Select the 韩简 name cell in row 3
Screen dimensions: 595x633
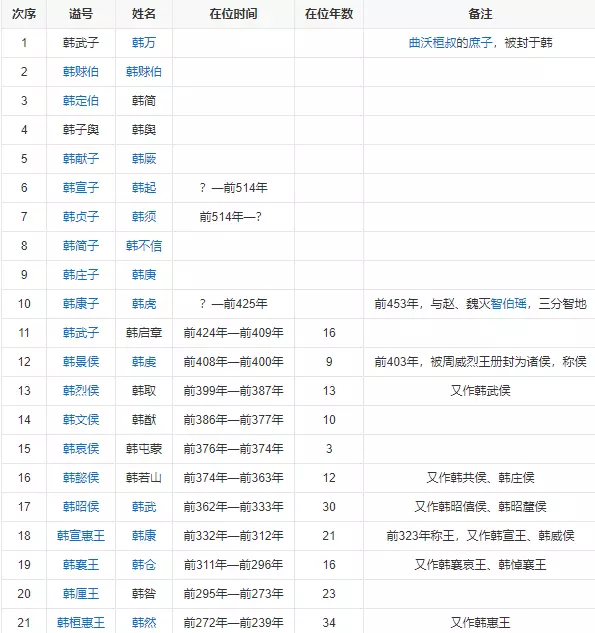pyautogui.click(x=144, y=101)
